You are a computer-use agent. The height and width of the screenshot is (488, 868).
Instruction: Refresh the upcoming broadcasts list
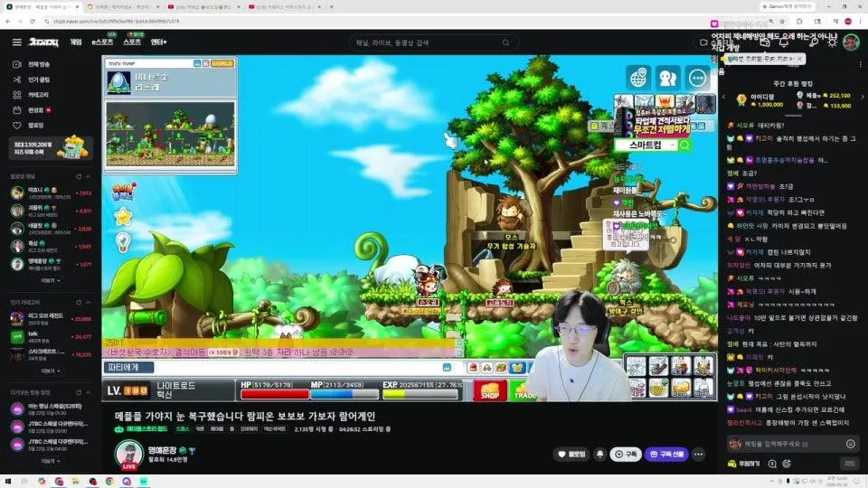point(79,393)
